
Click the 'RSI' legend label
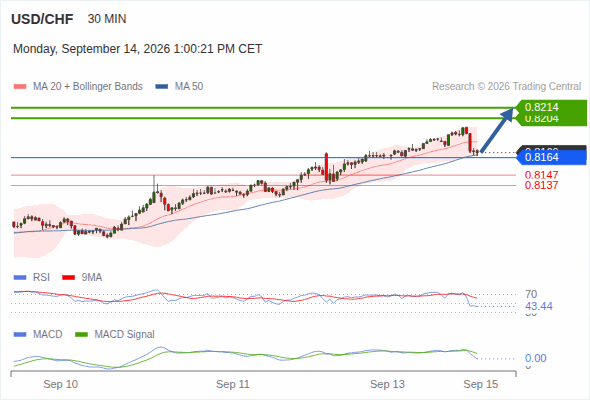tap(41, 278)
